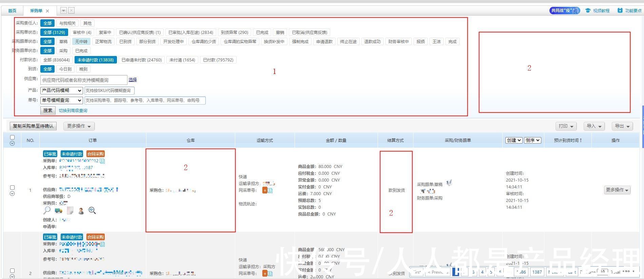Open the tab list arrow in tab bar
644x279 pixels.
(63, 11)
